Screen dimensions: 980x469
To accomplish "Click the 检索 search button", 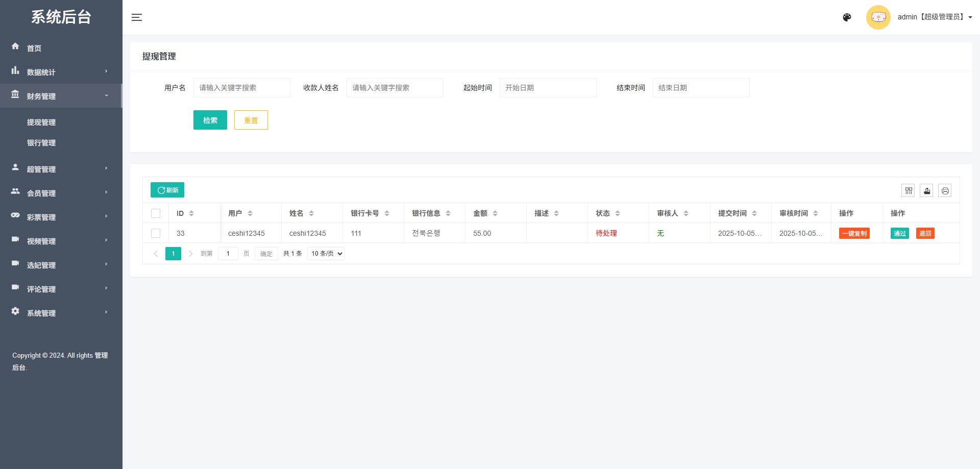I will (210, 120).
